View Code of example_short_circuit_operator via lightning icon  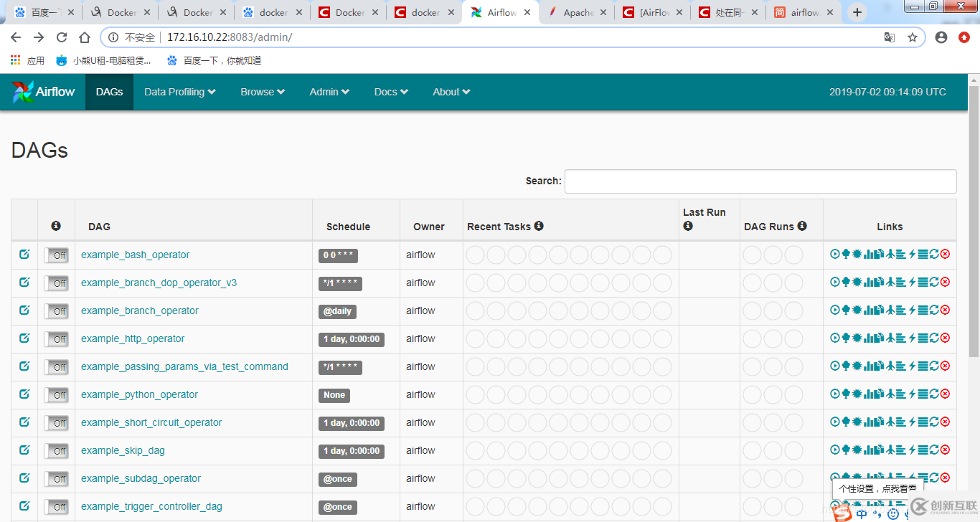pyautogui.click(x=913, y=422)
